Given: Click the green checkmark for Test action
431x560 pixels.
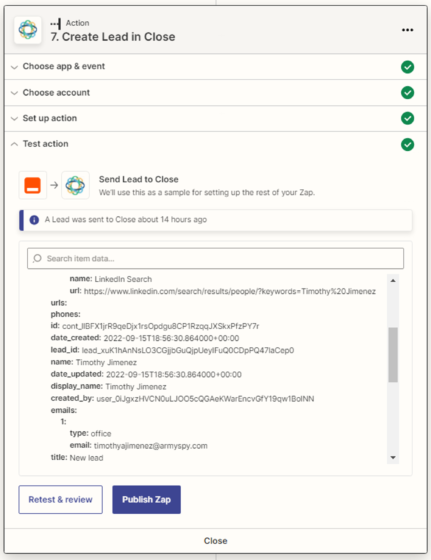Looking at the screenshot, I should pos(407,144).
